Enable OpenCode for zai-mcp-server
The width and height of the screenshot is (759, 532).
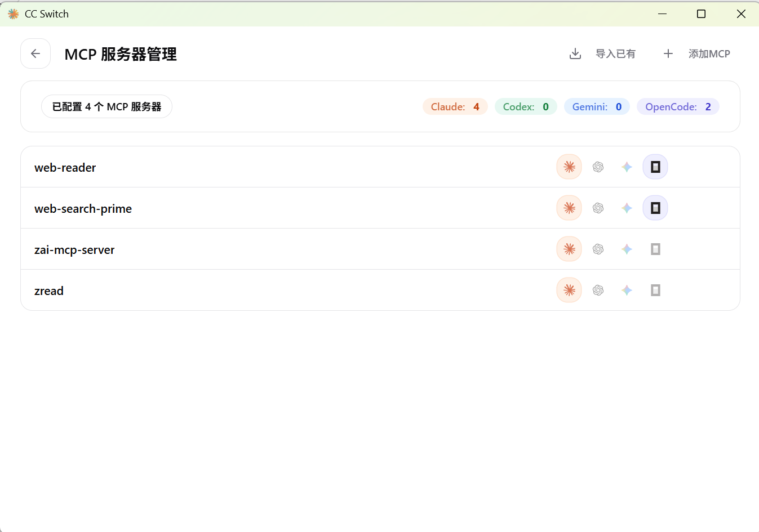point(655,249)
